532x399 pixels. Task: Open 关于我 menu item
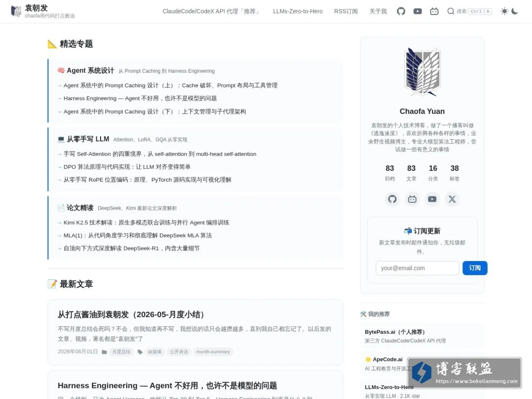pyautogui.click(x=378, y=11)
